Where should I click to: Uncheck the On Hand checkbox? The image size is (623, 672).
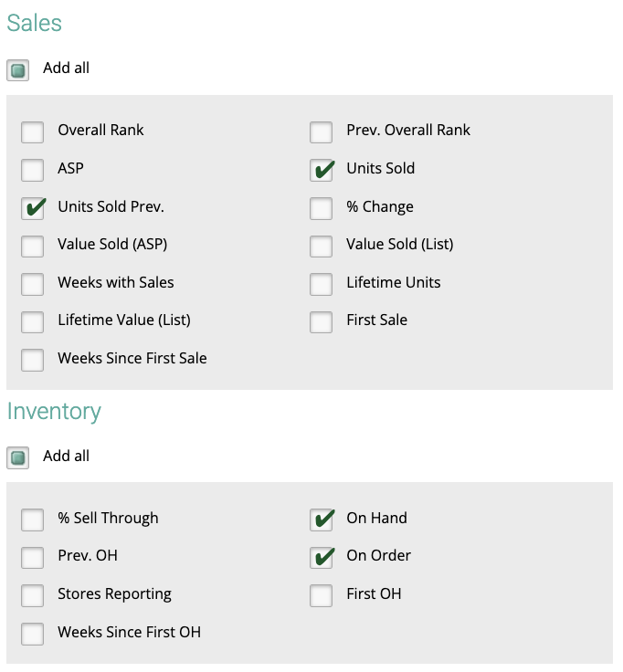321,520
